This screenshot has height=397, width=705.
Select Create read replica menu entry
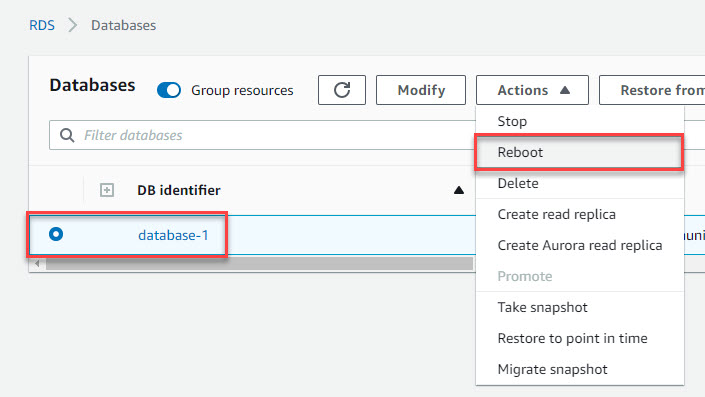(580, 214)
